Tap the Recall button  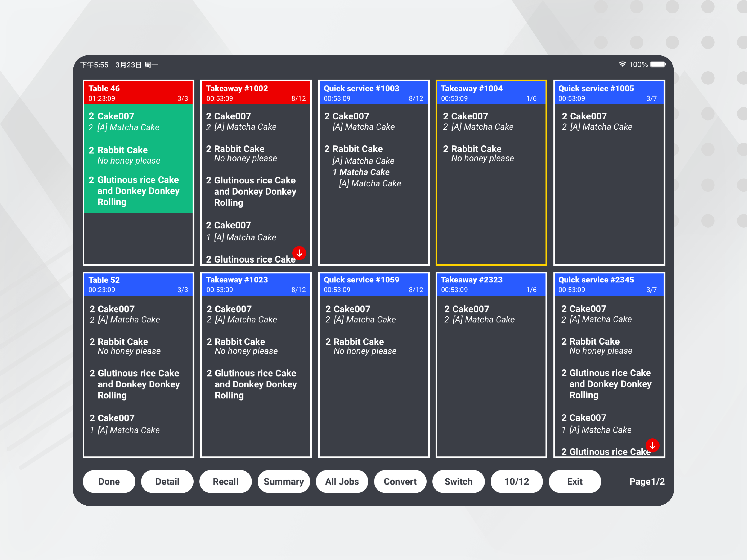click(x=226, y=481)
